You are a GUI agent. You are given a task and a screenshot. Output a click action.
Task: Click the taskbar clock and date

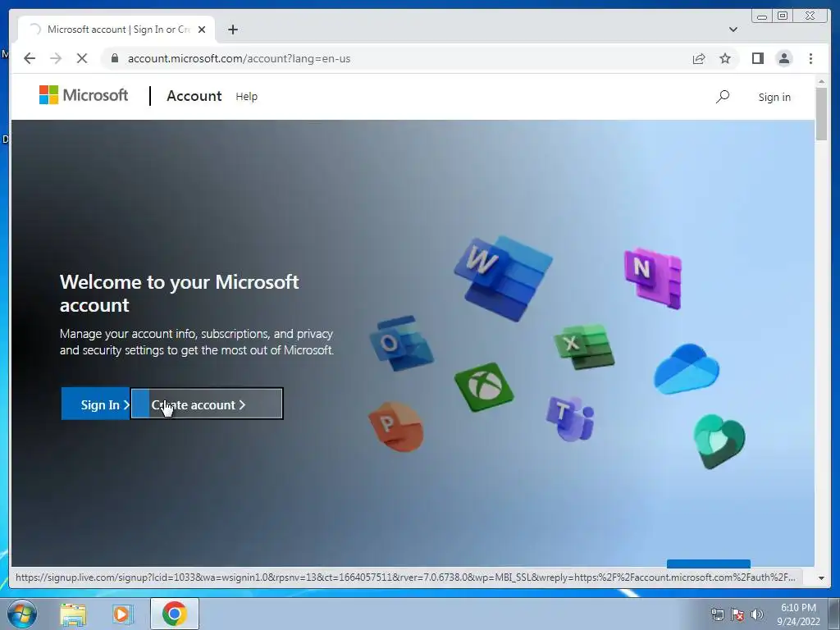[x=798, y=614]
